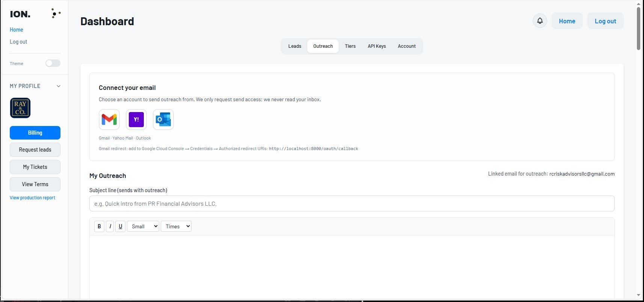Click the Log out button in header
This screenshot has width=644, height=302.
tap(605, 21)
